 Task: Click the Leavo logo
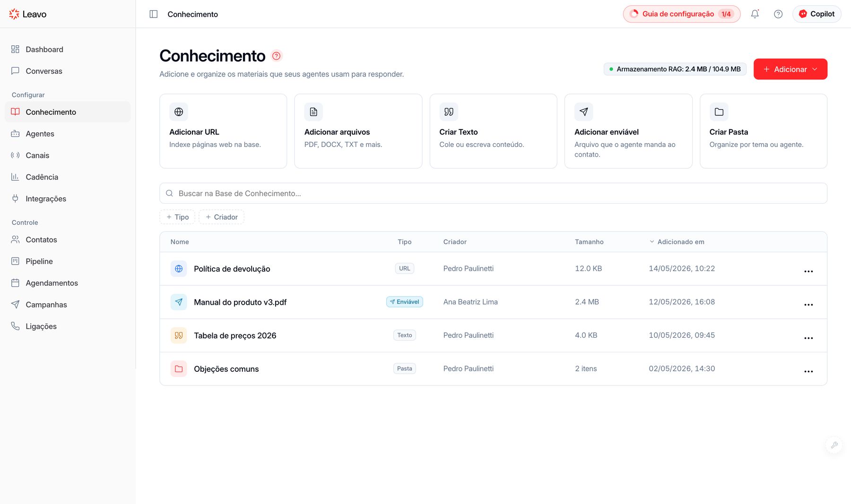28,14
